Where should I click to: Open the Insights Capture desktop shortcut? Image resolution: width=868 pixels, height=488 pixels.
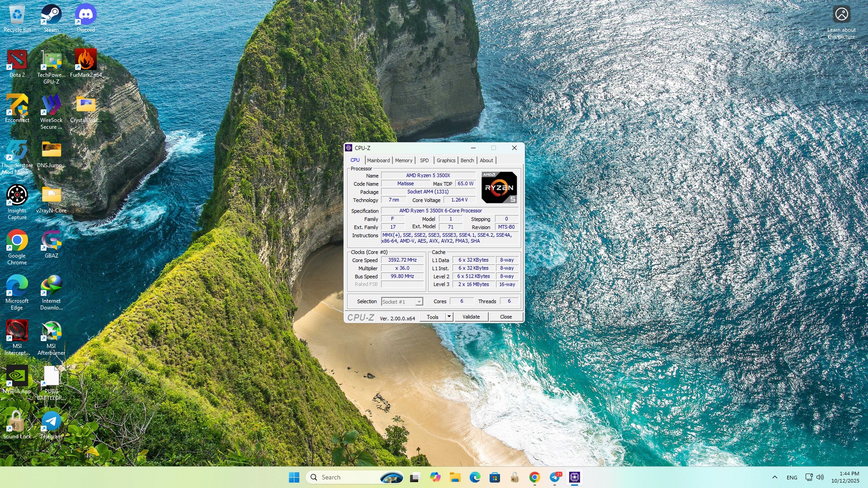pyautogui.click(x=17, y=196)
